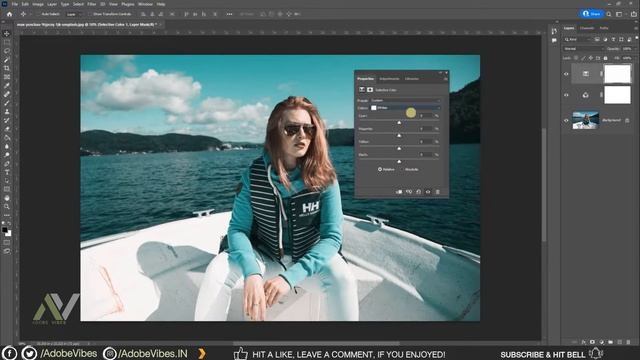
Task: Open the three-dots more options in options bar
Action: pos(229,14)
